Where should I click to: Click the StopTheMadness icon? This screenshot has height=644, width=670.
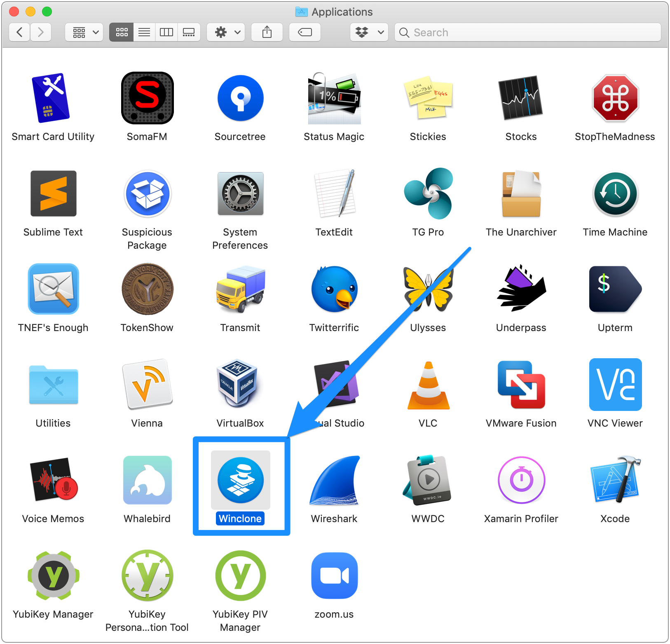click(x=615, y=98)
